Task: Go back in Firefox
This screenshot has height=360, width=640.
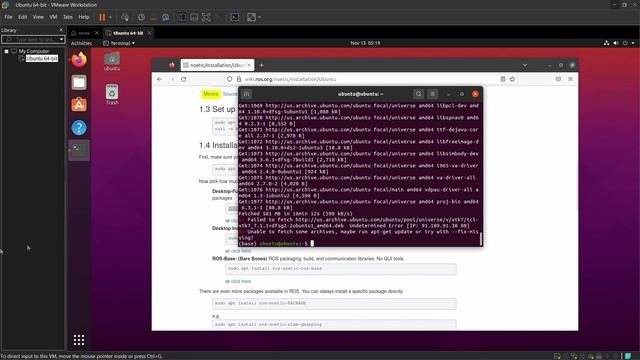Action: (160, 79)
